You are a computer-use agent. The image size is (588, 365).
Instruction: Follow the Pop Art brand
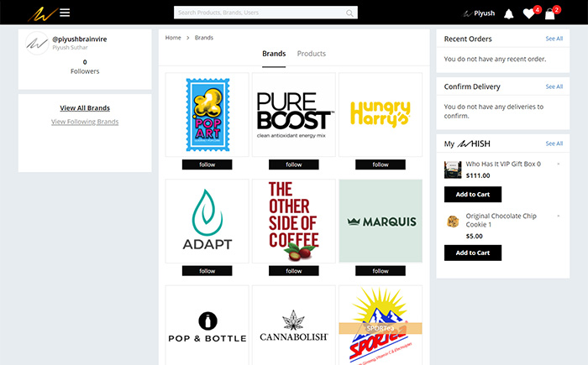pos(207,164)
